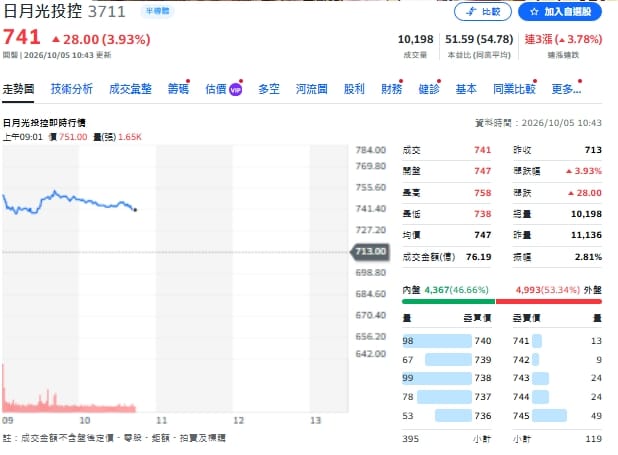Open the 估價 tab
The image size is (618, 455).
[x=216, y=89]
